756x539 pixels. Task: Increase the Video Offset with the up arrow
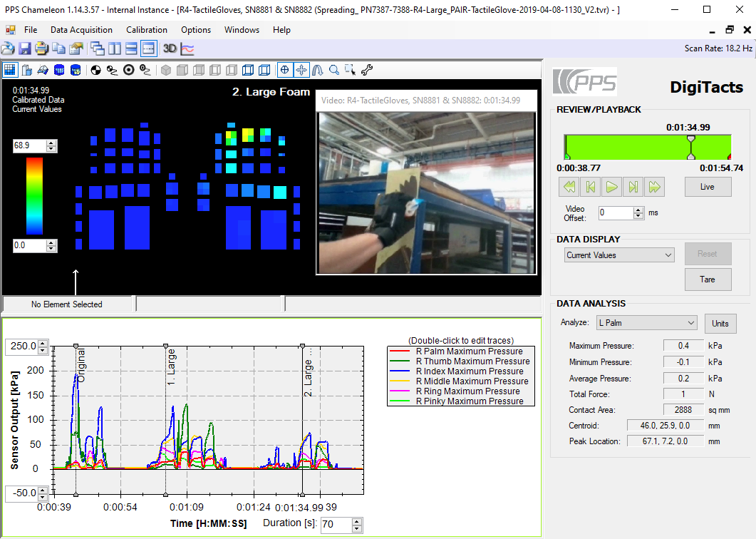coord(639,210)
